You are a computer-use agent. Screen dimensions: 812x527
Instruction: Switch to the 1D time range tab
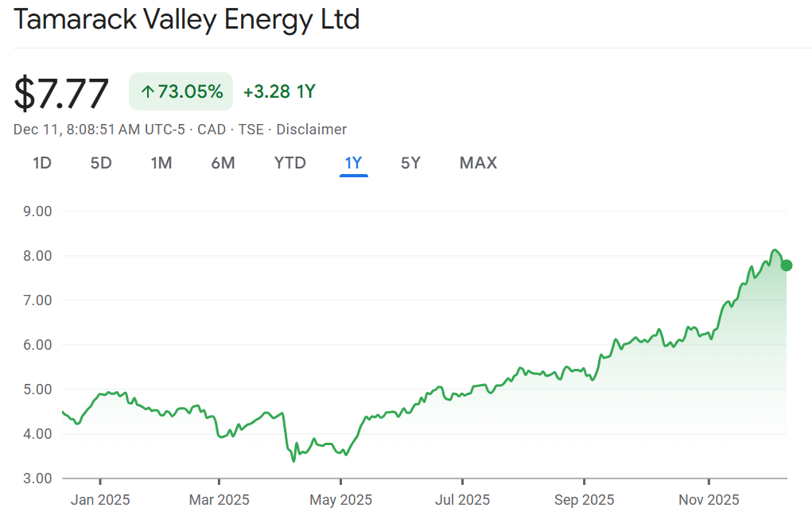coord(42,163)
